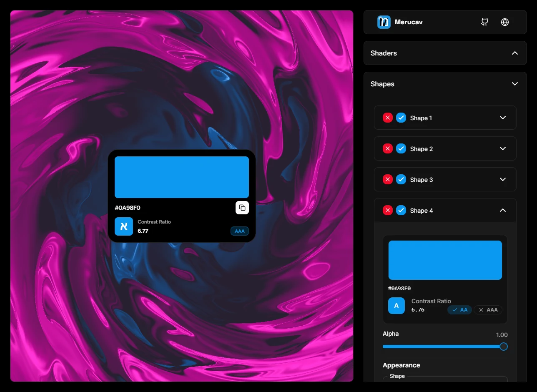Collapse the Shapes panel header

515,84
